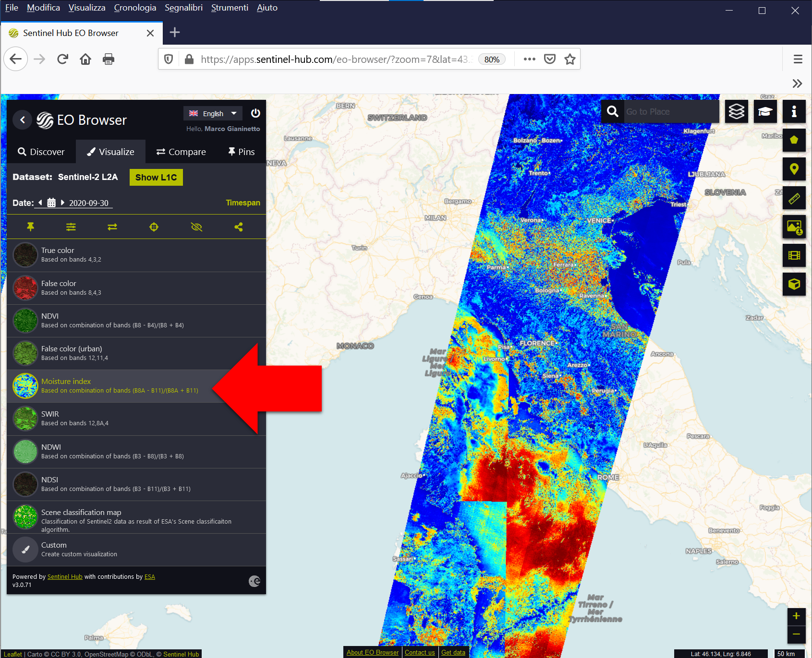Click the share icon in panel toolbar

click(239, 227)
